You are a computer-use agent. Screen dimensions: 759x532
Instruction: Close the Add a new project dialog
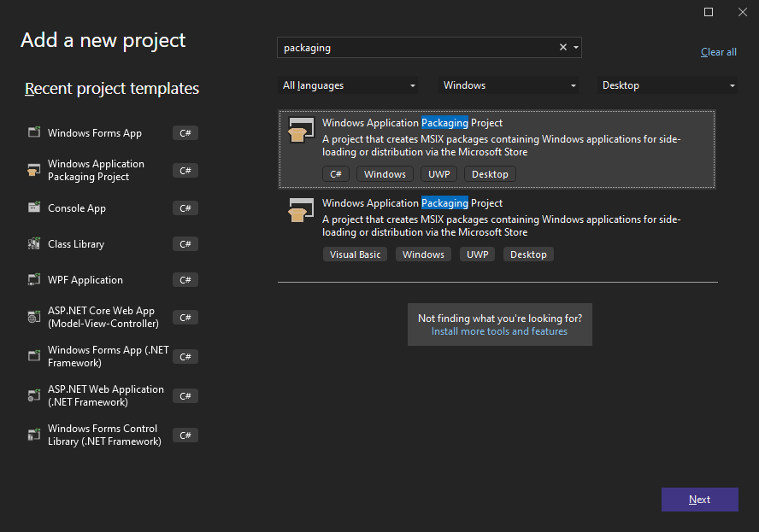[x=743, y=12]
